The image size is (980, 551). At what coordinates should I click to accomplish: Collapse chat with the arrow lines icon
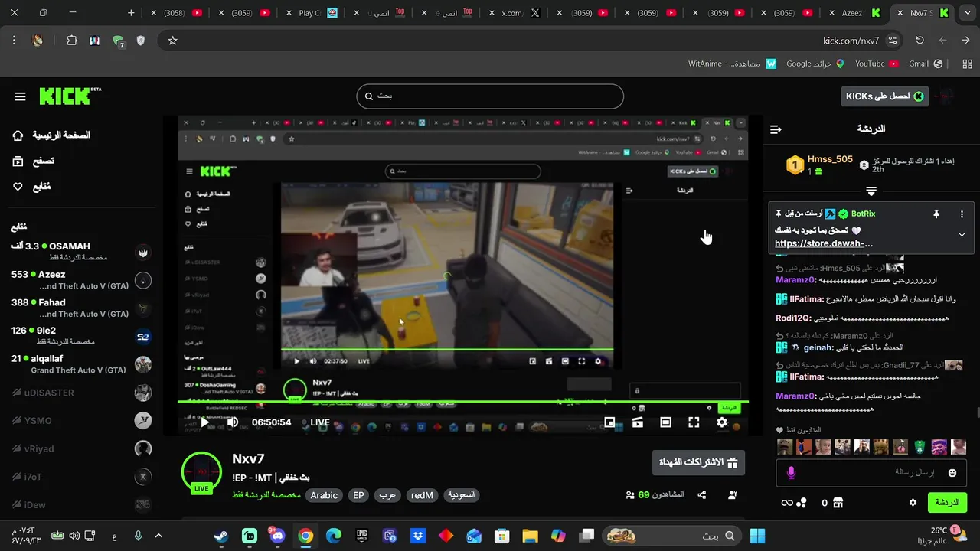tap(776, 129)
